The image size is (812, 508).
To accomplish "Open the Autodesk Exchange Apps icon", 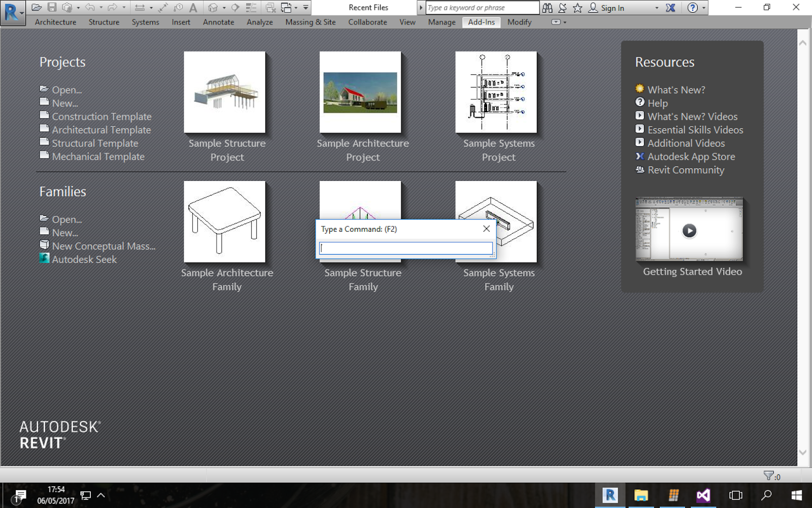I will tap(669, 7).
